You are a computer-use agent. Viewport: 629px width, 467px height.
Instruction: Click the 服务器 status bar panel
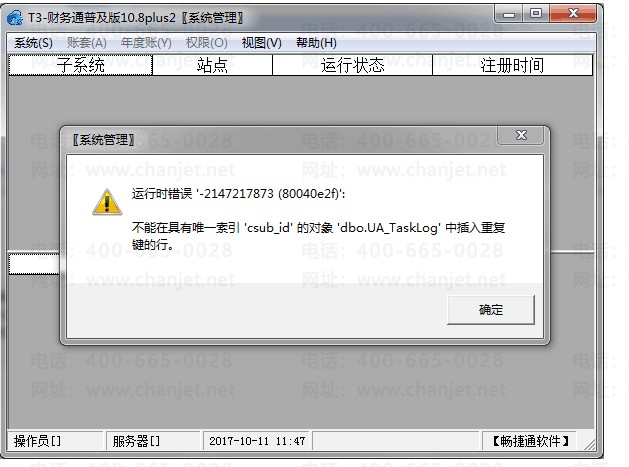(153, 441)
